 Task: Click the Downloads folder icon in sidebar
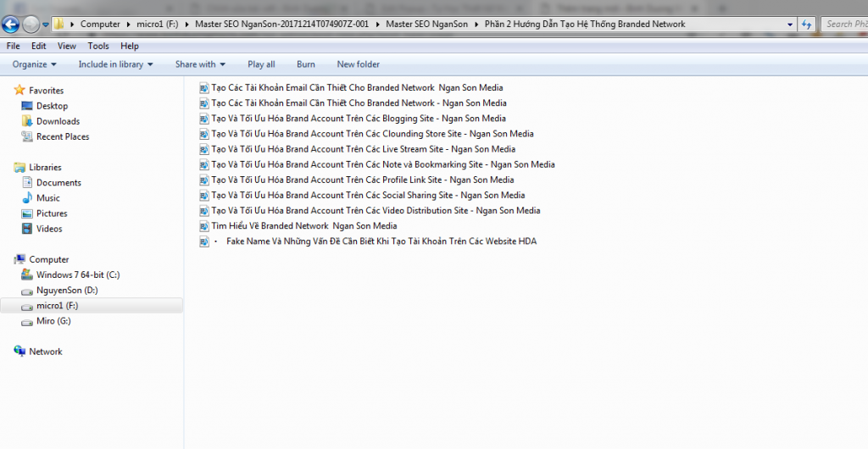pyautogui.click(x=26, y=121)
